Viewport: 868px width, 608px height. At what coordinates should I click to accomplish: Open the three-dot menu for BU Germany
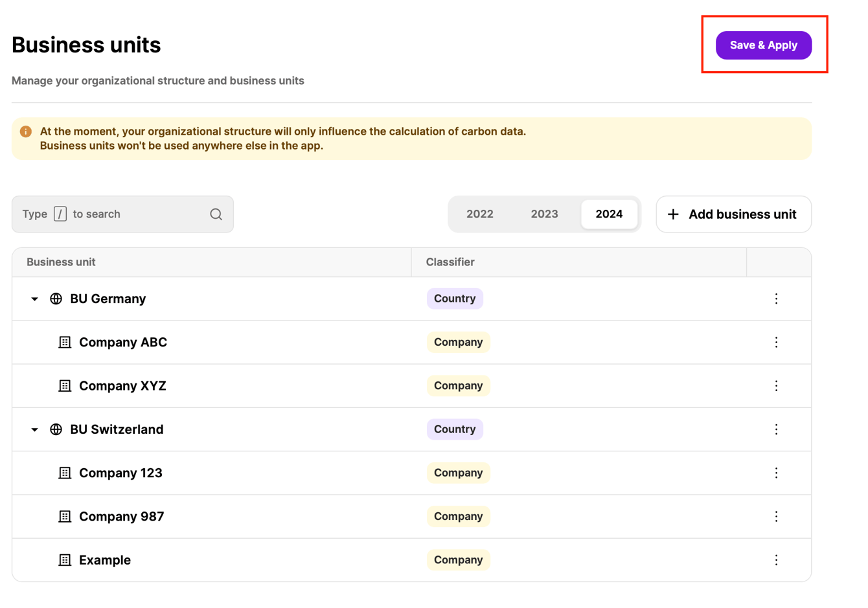(776, 298)
